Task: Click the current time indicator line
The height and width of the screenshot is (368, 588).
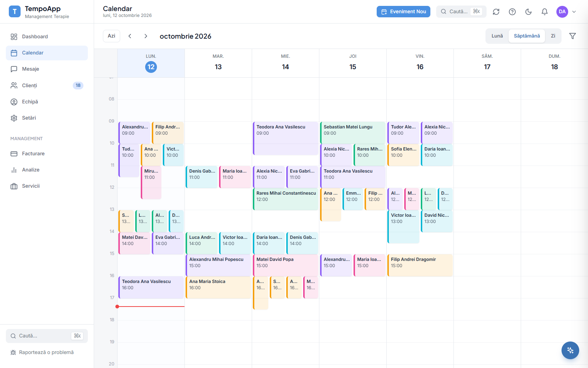Action: [x=150, y=307]
